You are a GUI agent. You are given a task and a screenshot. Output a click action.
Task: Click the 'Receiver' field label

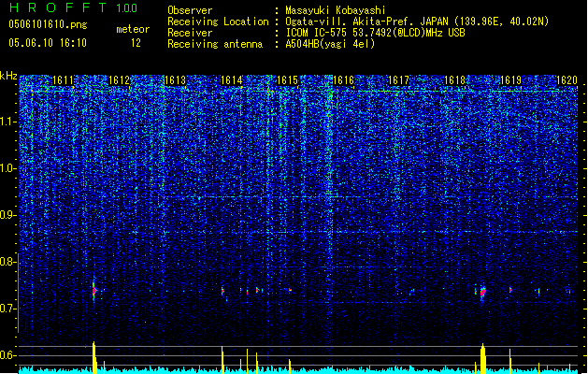190,33
